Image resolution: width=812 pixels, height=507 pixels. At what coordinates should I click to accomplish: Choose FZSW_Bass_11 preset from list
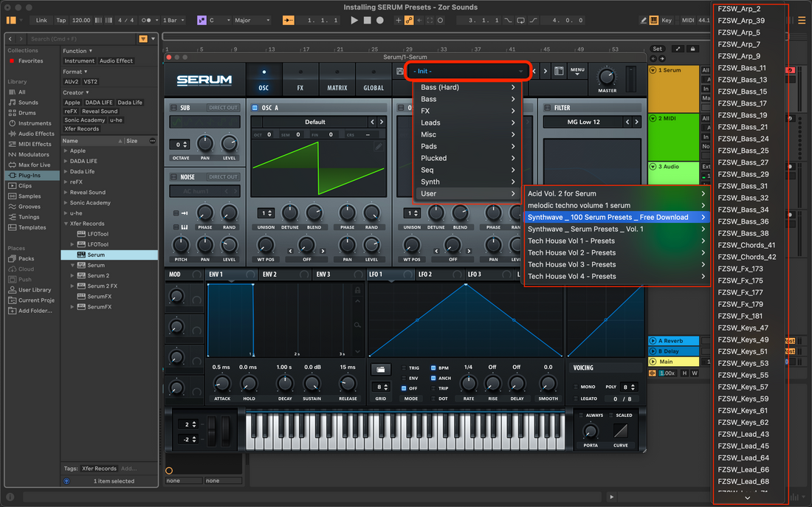(x=742, y=68)
